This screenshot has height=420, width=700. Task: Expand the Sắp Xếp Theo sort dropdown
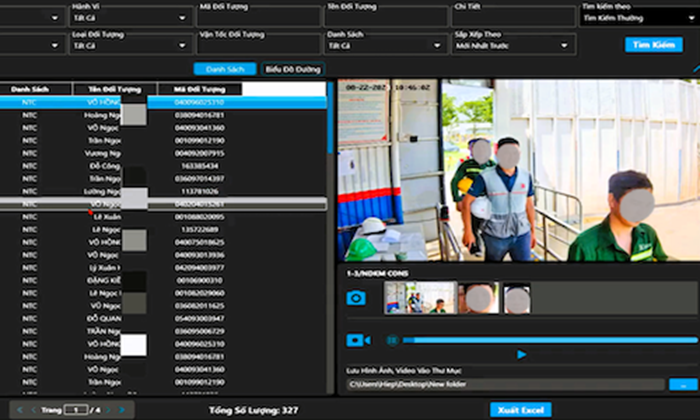click(x=512, y=45)
